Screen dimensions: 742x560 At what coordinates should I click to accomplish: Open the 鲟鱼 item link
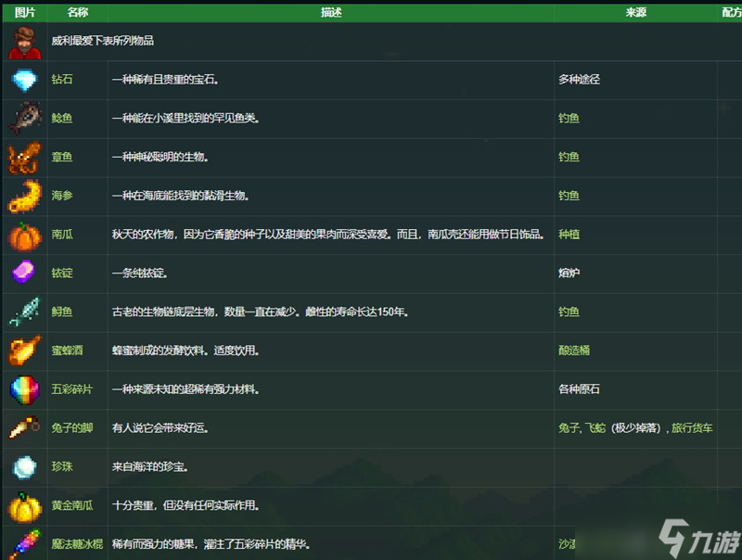point(62,312)
